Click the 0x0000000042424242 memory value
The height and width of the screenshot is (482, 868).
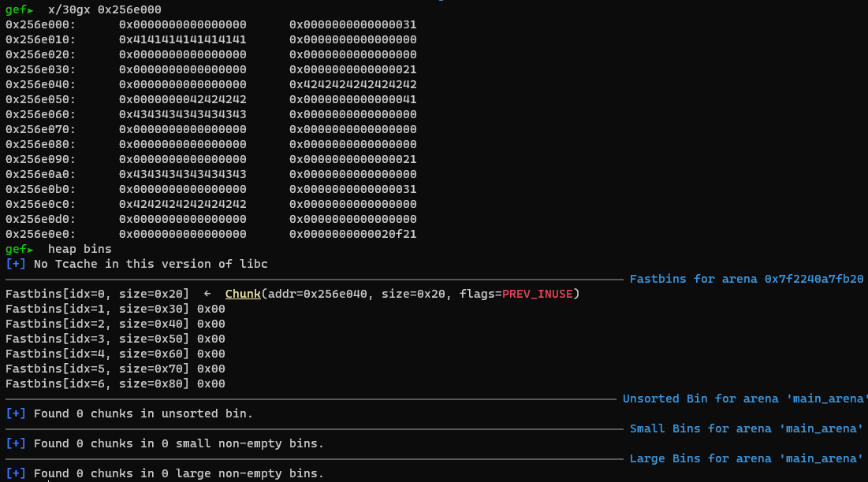coord(183,99)
